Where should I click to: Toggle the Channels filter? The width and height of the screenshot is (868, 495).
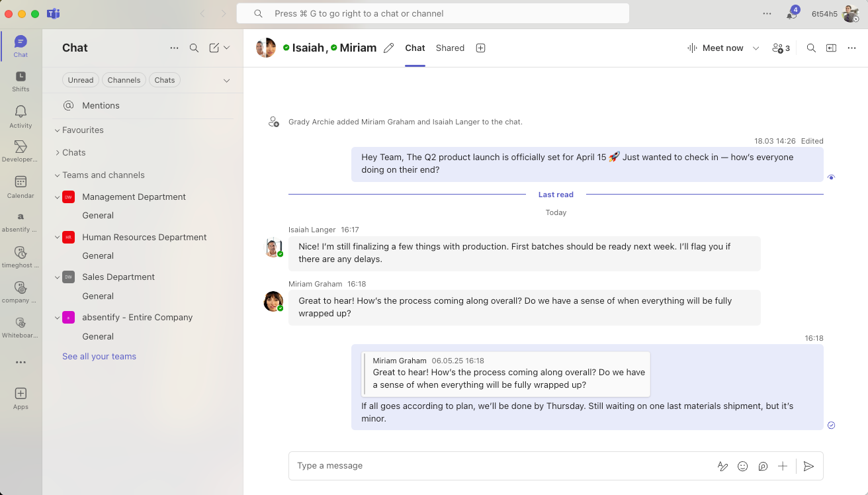pos(124,80)
